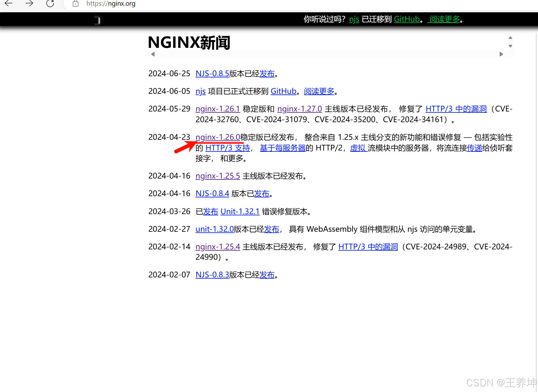Open 阅读更多 link in the 2024-06-05 entry
Viewport: 538px width, 392px height.
pos(319,91)
